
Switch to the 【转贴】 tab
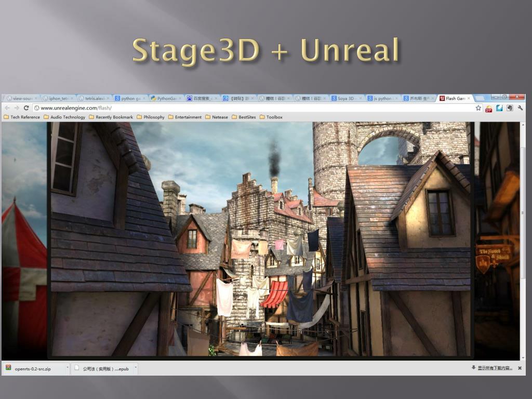point(237,98)
